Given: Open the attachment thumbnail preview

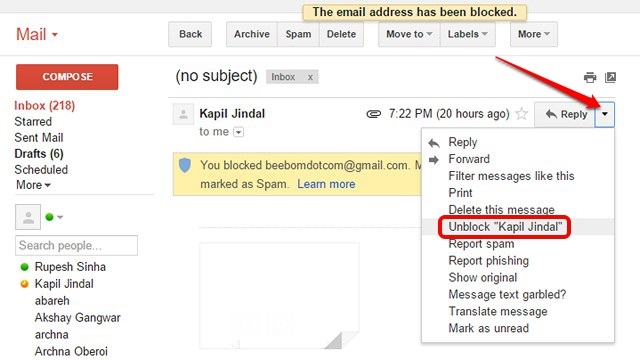Looking at the screenshot, I should 279,296.
